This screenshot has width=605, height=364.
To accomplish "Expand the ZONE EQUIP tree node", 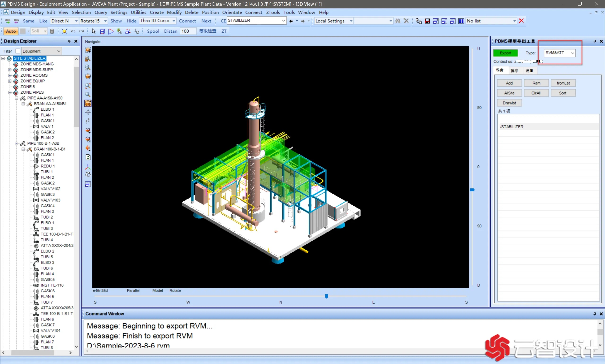I will 10,81.
